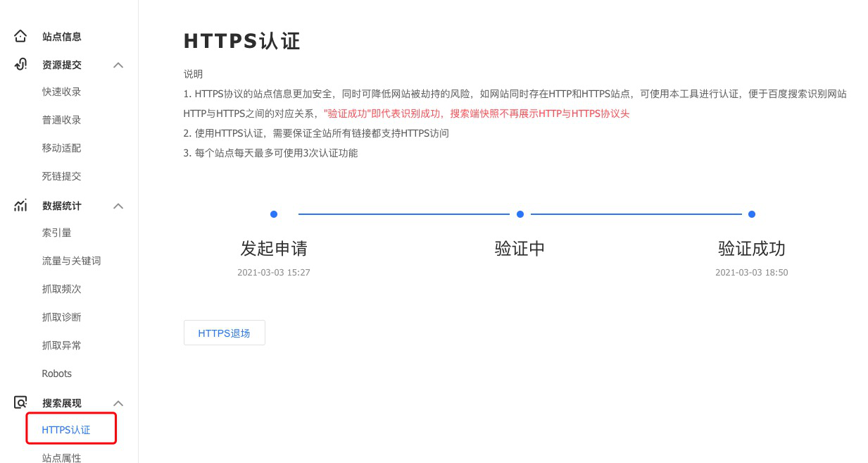Screen dimensions: 868x463
Task: Click the 发起申请 timeline marker
Action: coord(273,214)
